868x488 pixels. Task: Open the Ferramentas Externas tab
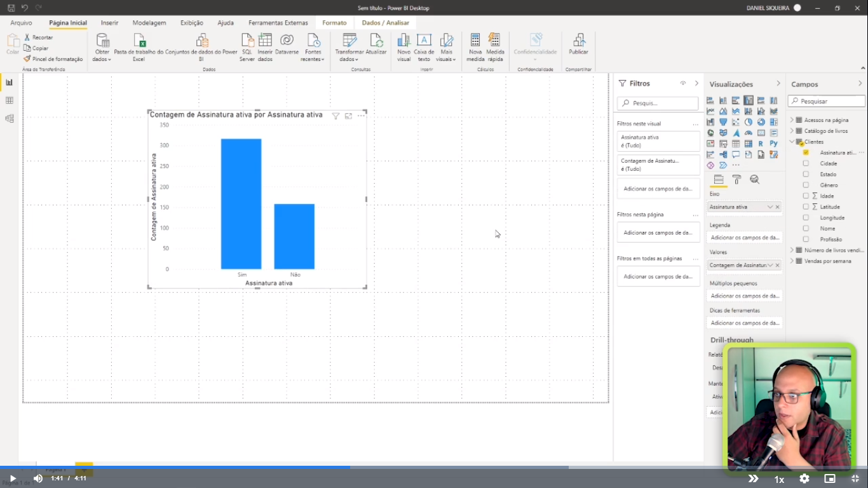pyautogui.click(x=278, y=23)
